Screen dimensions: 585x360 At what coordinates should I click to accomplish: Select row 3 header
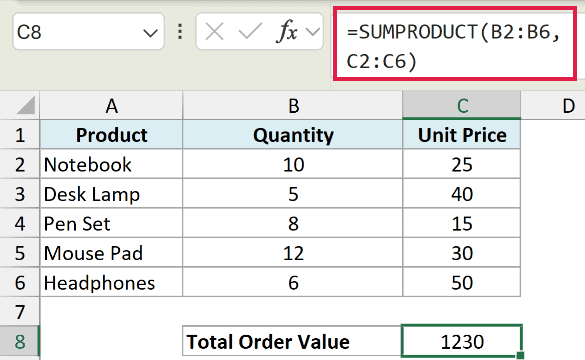20,194
